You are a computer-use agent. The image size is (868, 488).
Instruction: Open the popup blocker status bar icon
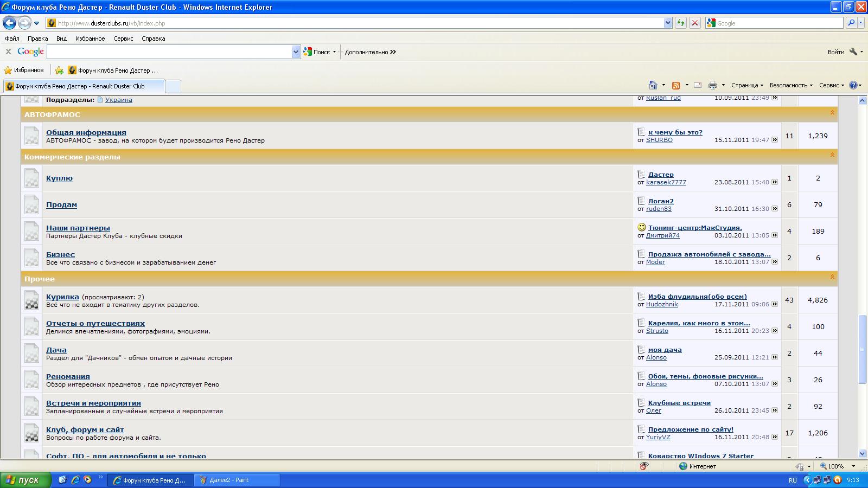pos(644,466)
